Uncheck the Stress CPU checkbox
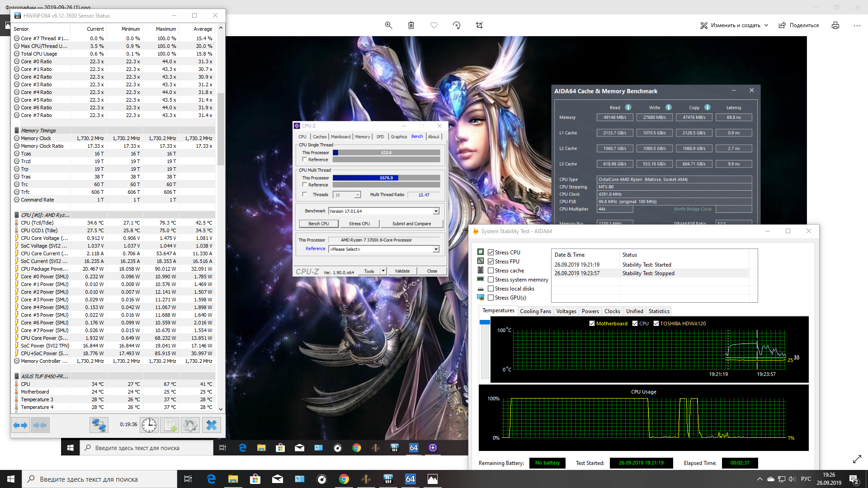 pyautogui.click(x=491, y=253)
